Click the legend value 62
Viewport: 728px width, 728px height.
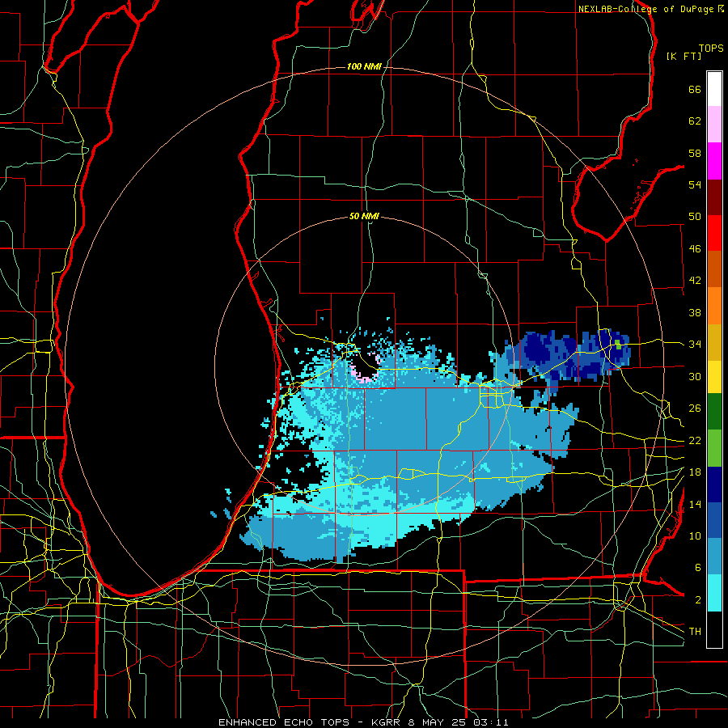pyautogui.click(x=695, y=121)
